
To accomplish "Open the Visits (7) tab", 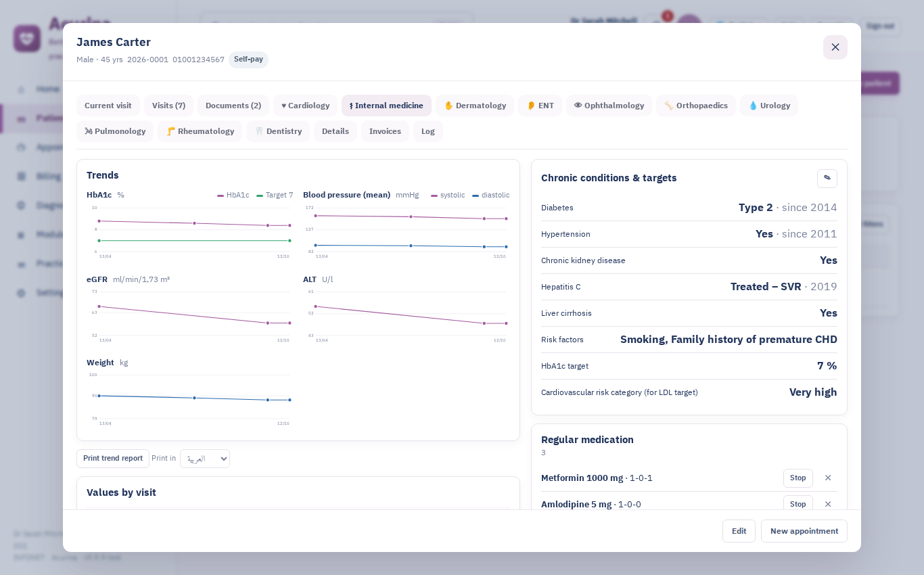I will click(x=168, y=106).
